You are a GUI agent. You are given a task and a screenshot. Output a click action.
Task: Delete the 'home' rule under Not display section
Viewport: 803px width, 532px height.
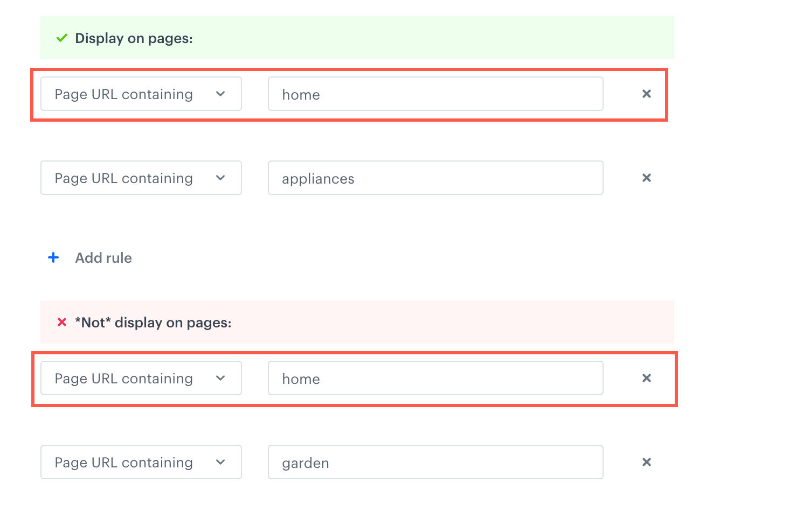(x=647, y=378)
